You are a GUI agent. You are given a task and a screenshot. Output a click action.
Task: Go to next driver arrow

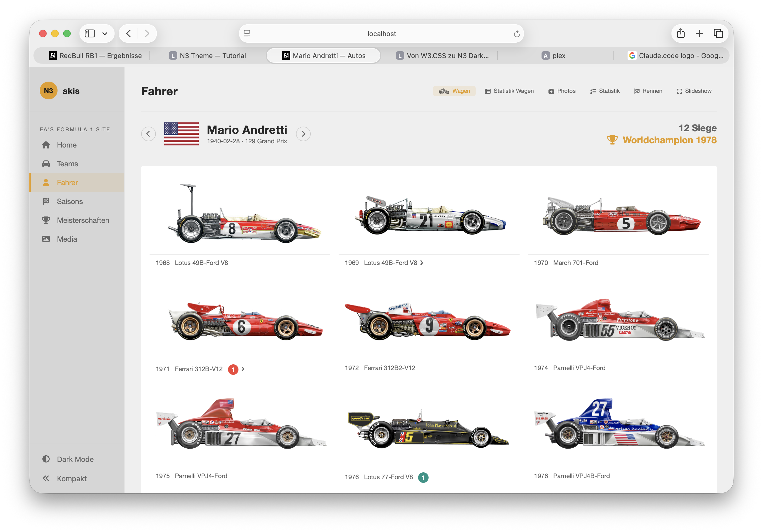[x=303, y=134]
